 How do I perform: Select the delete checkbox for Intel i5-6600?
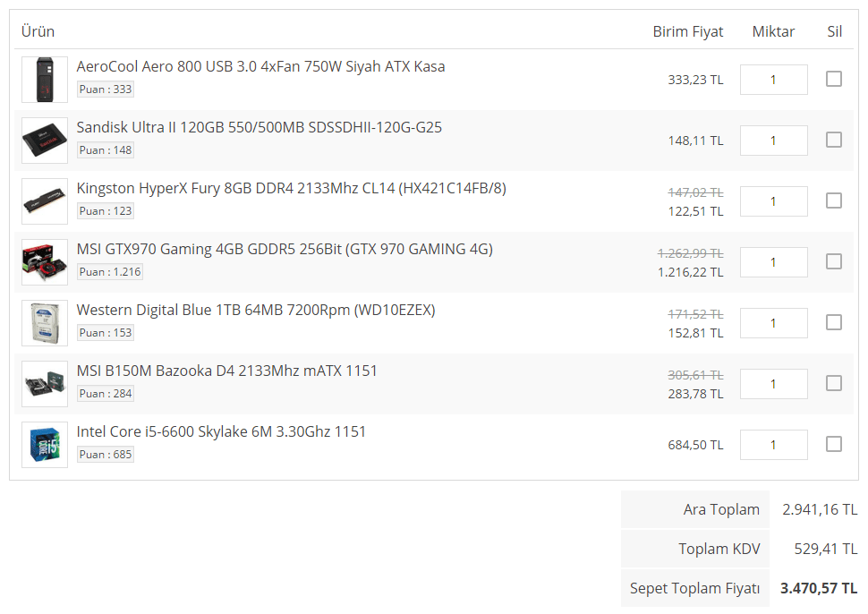pyautogui.click(x=834, y=445)
